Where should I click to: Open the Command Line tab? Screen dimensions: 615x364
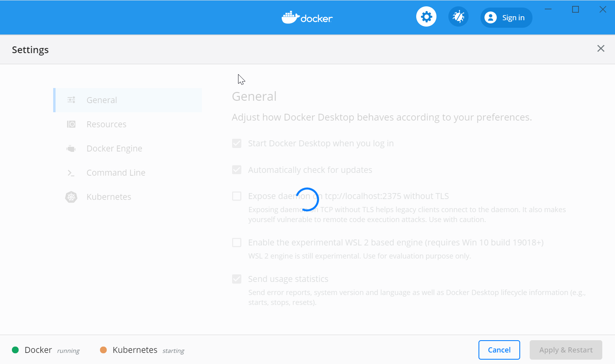(x=128, y=172)
